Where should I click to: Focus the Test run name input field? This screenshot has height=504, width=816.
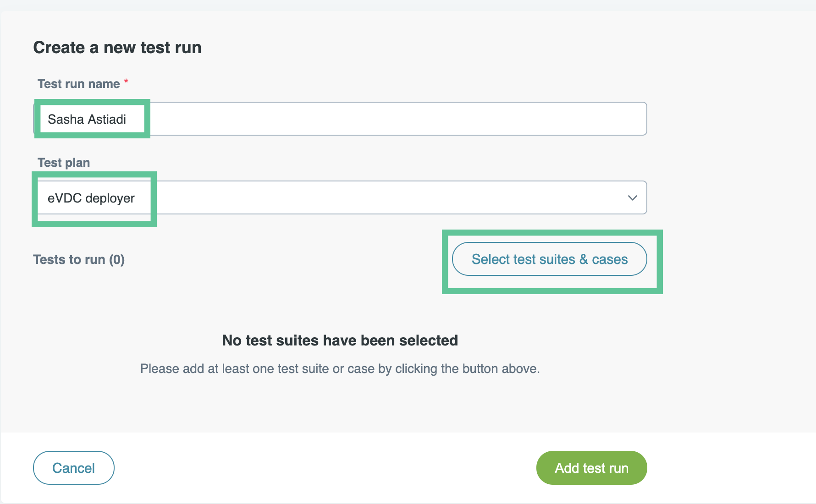point(394,119)
